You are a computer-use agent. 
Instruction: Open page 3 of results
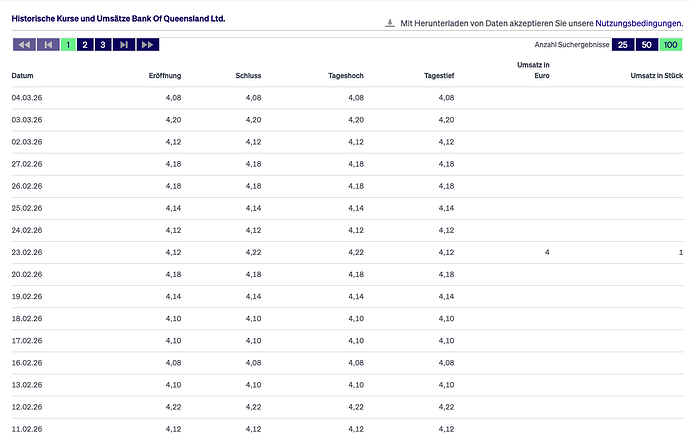(x=103, y=44)
